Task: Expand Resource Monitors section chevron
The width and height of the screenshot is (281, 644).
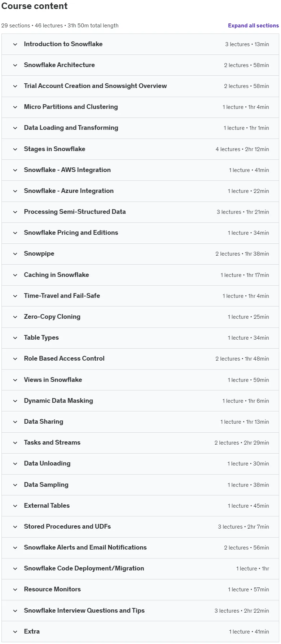Action: point(15,590)
